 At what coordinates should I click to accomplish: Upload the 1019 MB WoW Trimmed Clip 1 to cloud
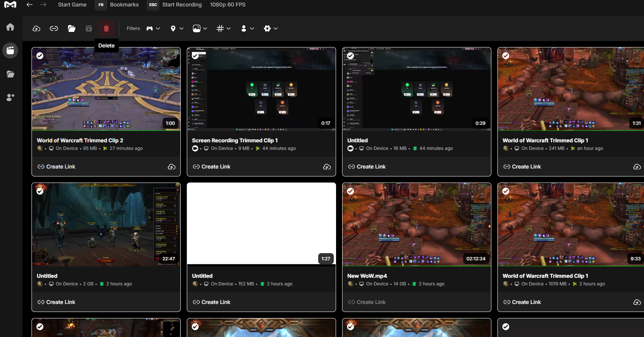tap(637, 302)
